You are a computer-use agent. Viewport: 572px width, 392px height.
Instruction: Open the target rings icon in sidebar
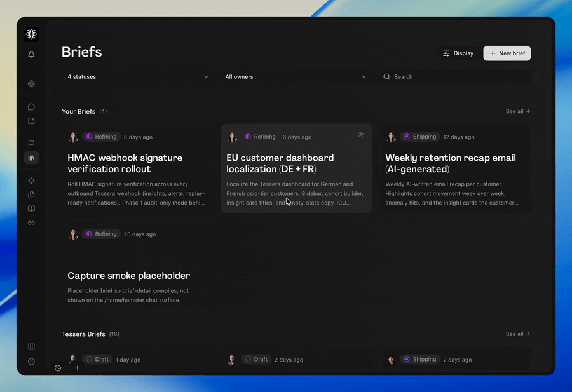pyautogui.click(x=31, y=84)
